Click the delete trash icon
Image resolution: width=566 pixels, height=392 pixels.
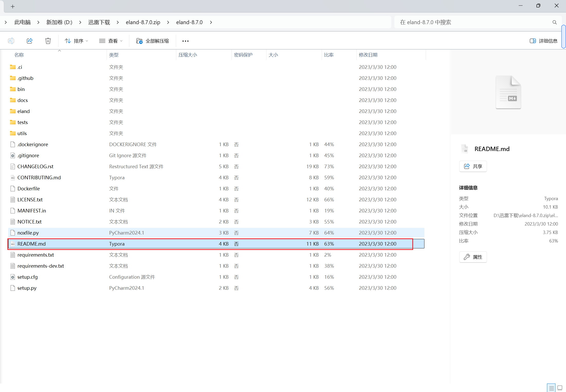tap(48, 41)
